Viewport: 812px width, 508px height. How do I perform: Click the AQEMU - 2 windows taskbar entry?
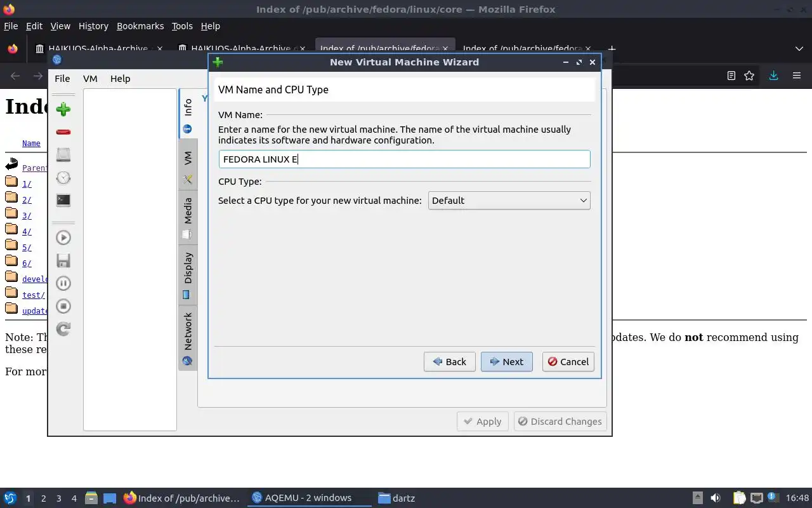pos(309,498)
